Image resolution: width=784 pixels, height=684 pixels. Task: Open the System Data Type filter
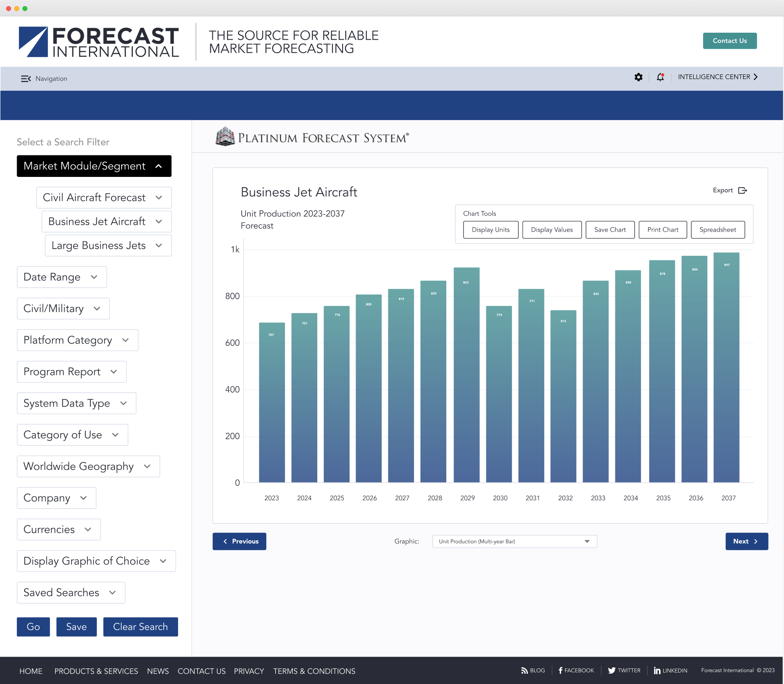[x=76, y=403]
